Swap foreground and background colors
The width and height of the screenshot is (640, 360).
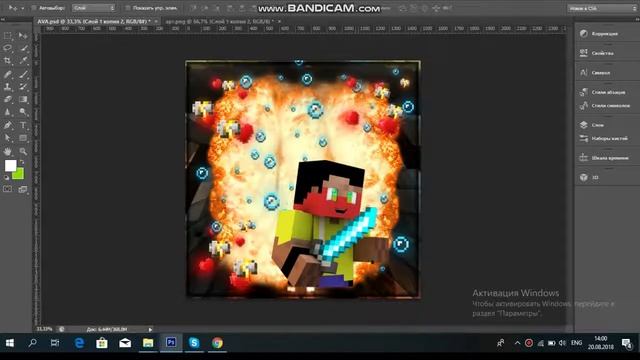tap(22, 162)
